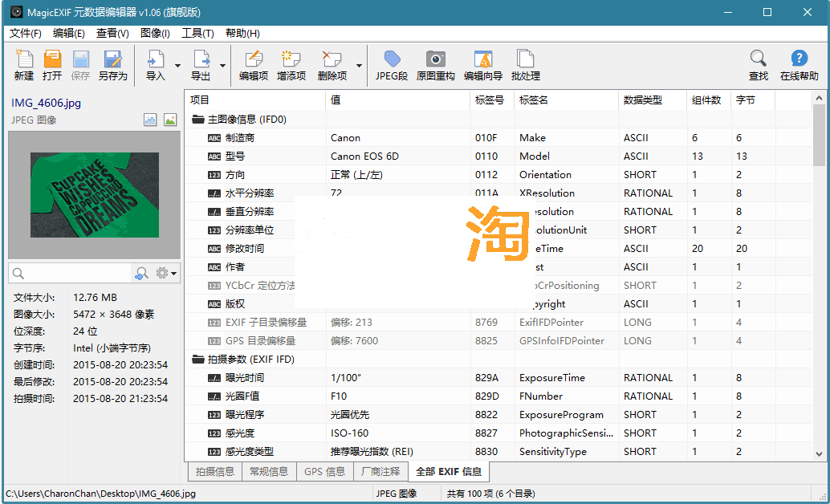
Task: Click the Edit item (编辑项) tool
Action: (x=254, y=65)
